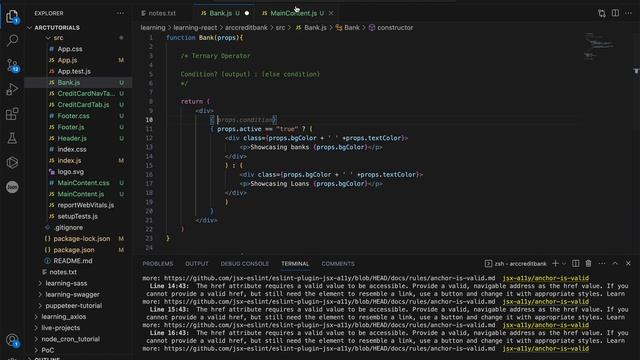
Task: Open Run and Debug view
Action: point(12,89)
